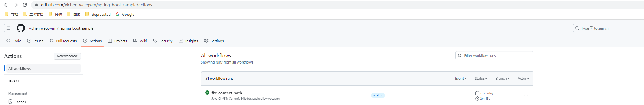Viewport: 644px width, 105px height.
Task: Go back using the browser back arrow
Action: point(6,5)
